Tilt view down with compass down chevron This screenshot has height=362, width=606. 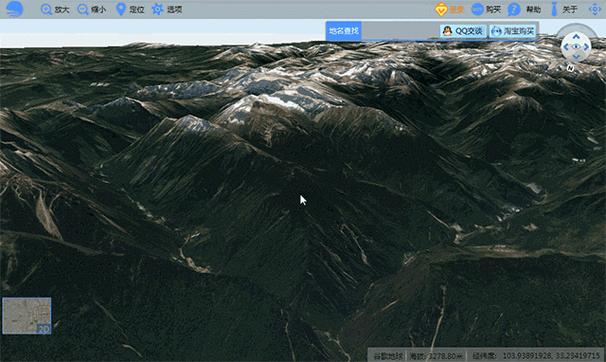point(576,57)
